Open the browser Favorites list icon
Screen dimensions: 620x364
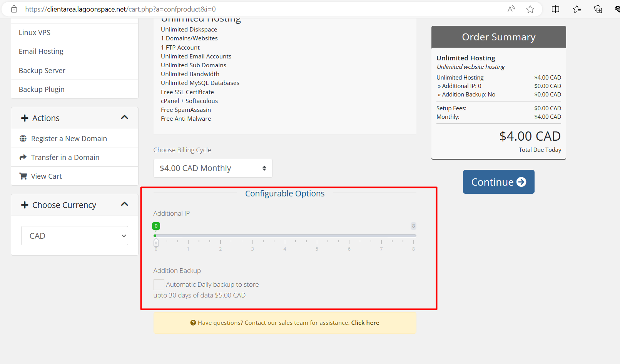[577, 9]
